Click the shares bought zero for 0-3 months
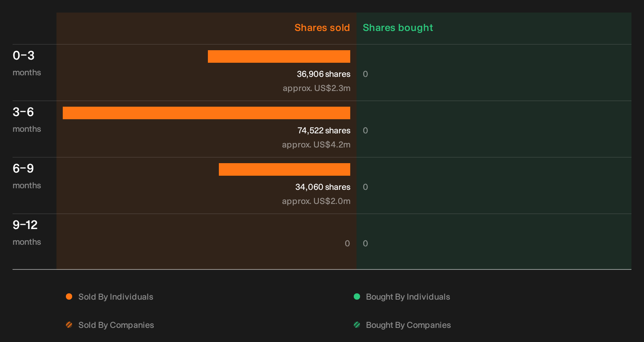 click(x=365, y=74)
